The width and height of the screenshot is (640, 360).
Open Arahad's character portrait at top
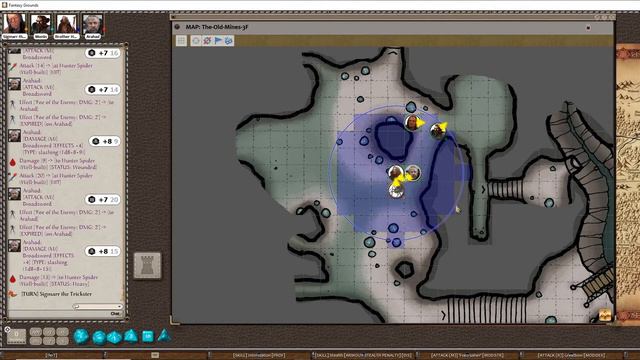(93, 25)
